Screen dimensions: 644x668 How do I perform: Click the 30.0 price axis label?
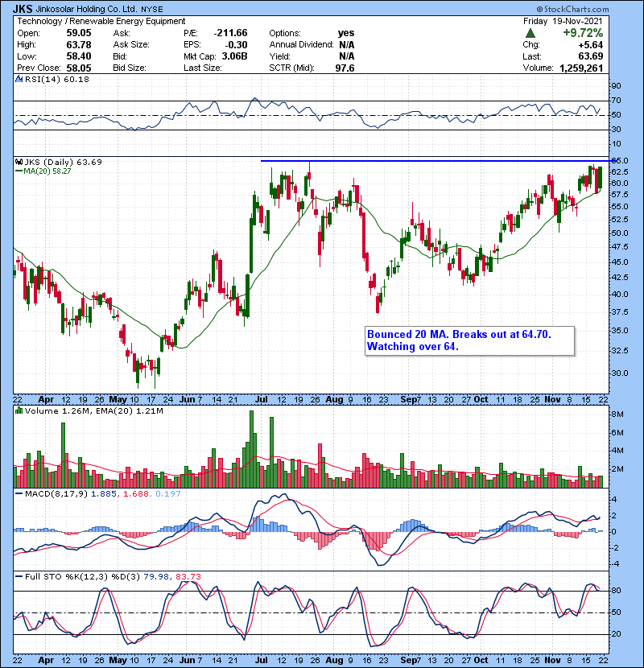tap(620, 373)
